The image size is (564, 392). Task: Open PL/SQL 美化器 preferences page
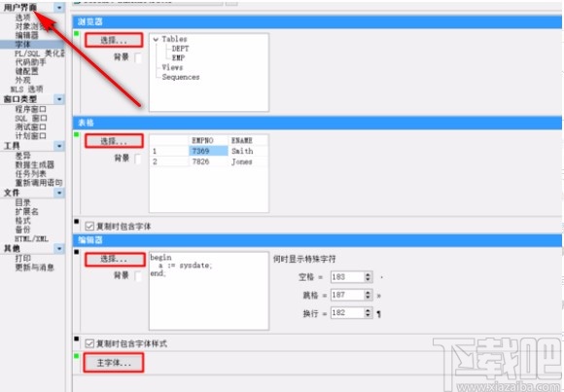pyautogui.click(x=40, y=53)
